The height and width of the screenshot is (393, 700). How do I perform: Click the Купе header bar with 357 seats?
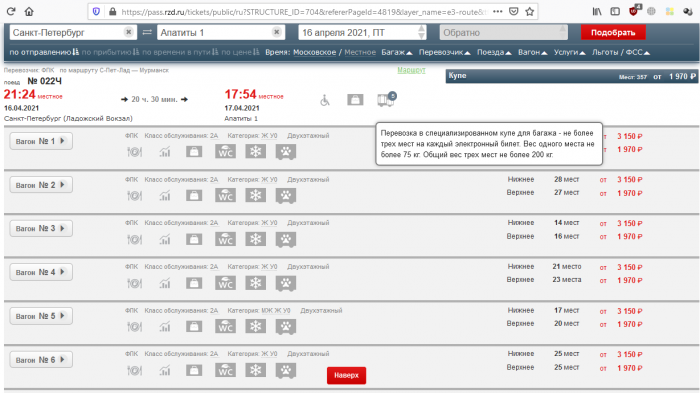pyautogui.click(x=571, y=76)
